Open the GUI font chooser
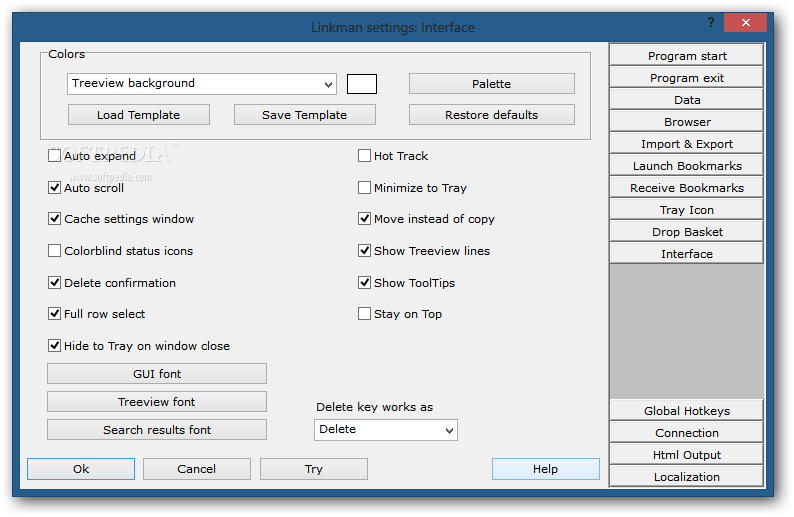The height and width of the screenshot is (517, 794). (157, 374)
